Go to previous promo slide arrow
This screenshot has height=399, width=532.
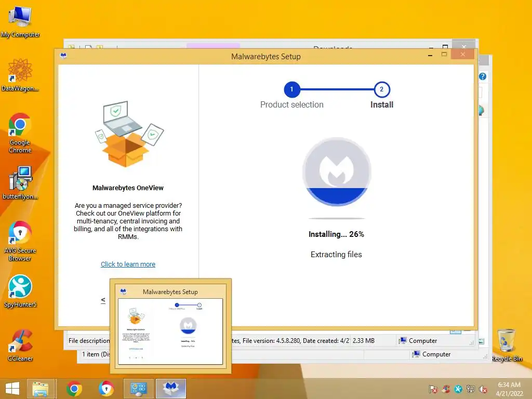[103, 300]
